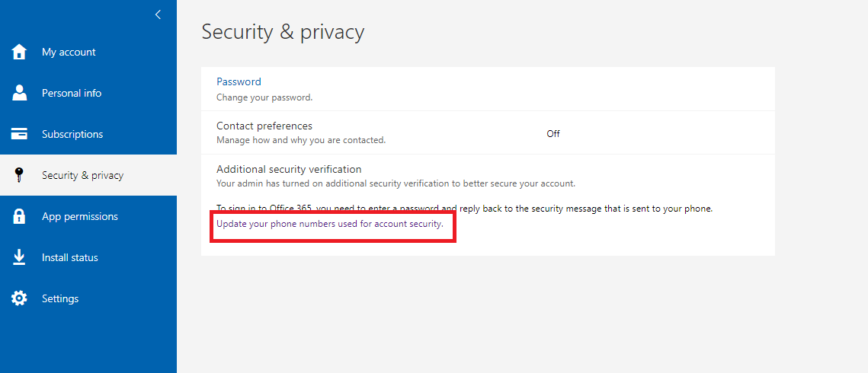Open the Contact preferences section
Image resolution: width=868 pixels, height=373 pixels.
(x=264, y=126)
